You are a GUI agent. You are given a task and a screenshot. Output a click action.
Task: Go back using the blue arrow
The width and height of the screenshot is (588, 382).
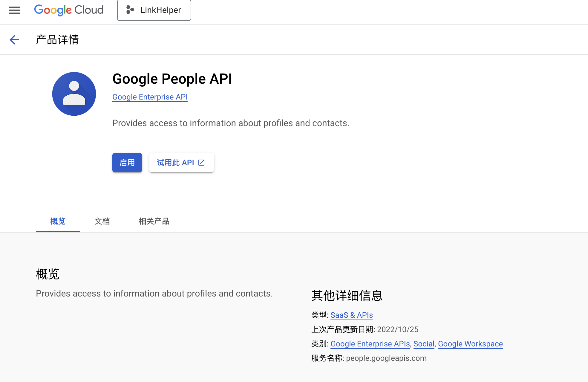14,40
